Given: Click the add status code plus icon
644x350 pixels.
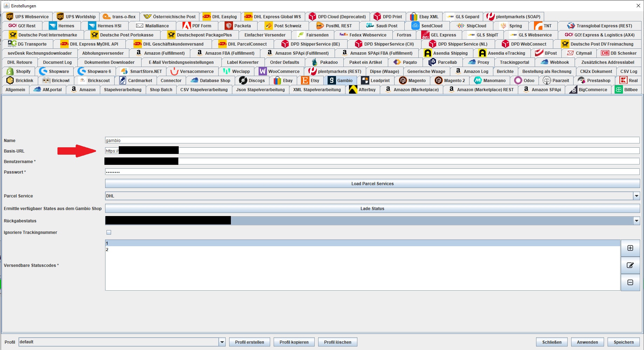Looking at the screenshot, I should 630,248.
